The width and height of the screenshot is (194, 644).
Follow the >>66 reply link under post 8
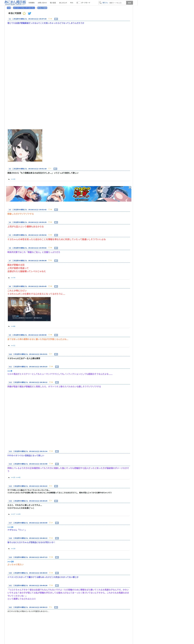[13, 326]
